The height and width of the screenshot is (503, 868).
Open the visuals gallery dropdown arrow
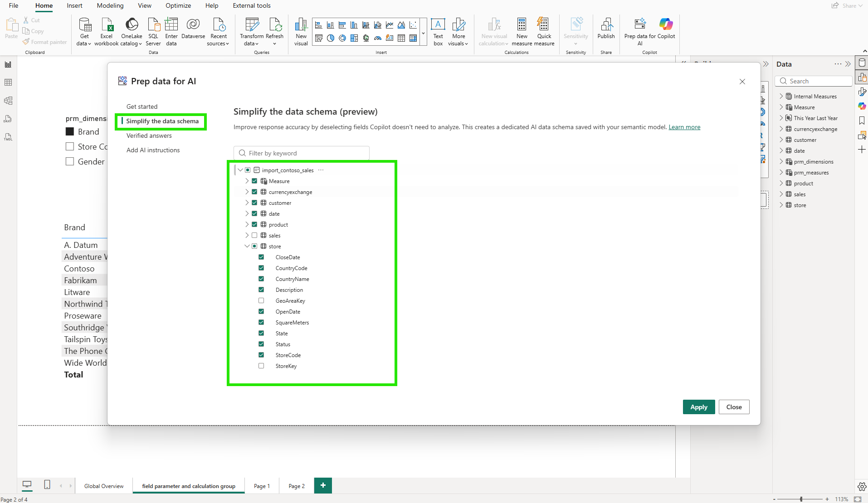click(423, 32)
